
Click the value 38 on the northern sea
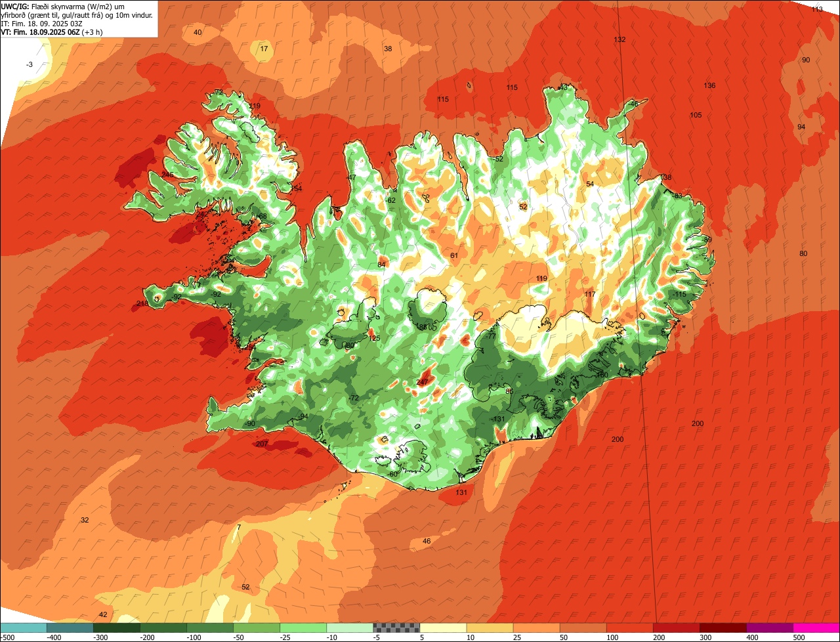coord(388,49)
